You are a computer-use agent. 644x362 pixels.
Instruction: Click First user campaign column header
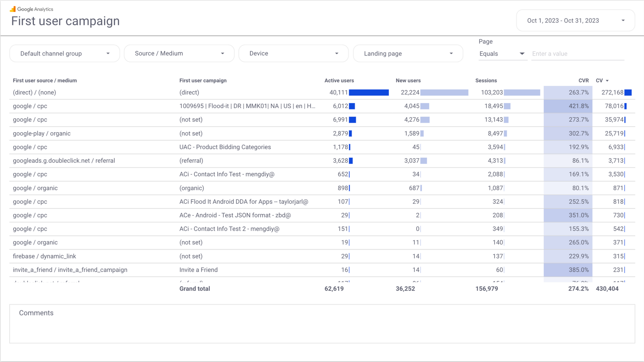203,81
